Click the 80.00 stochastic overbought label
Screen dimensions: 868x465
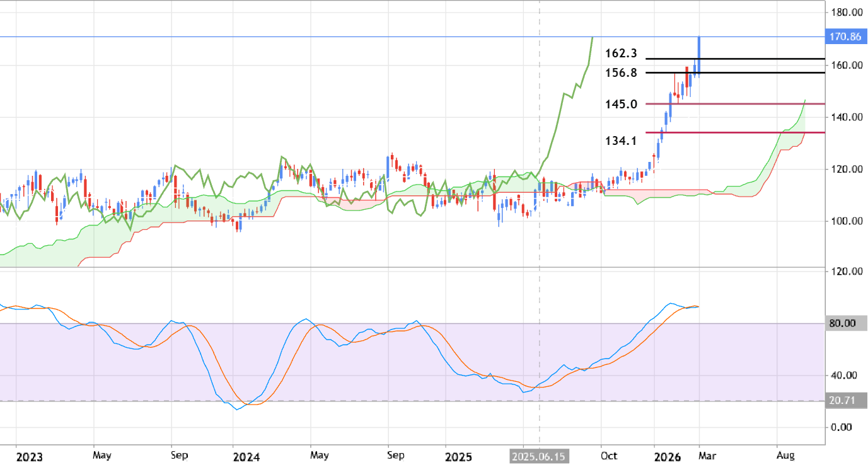[842, 323]
